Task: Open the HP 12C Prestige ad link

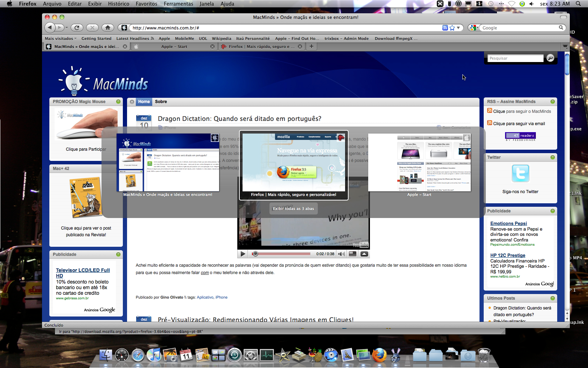Action: [508, 255]
